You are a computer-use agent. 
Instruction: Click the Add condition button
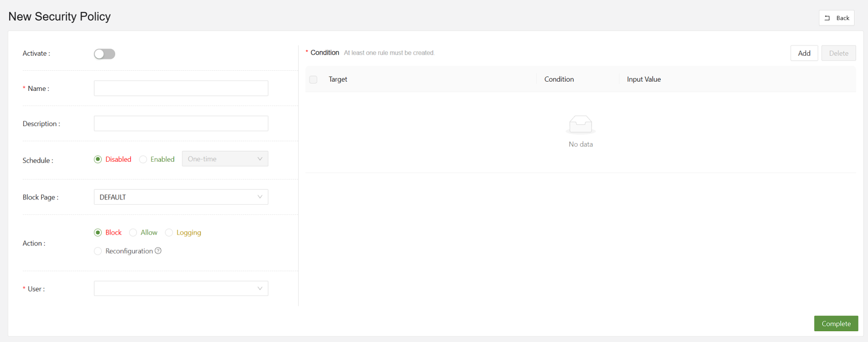[x=804, y=53]
